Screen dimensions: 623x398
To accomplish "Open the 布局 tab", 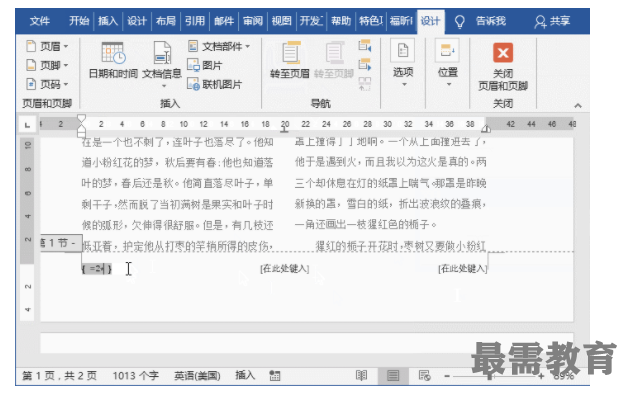I will tap(166, 21).
